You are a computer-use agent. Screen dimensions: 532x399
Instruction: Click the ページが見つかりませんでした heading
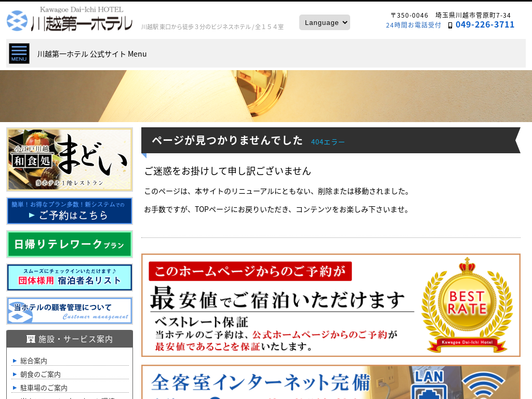227,140
